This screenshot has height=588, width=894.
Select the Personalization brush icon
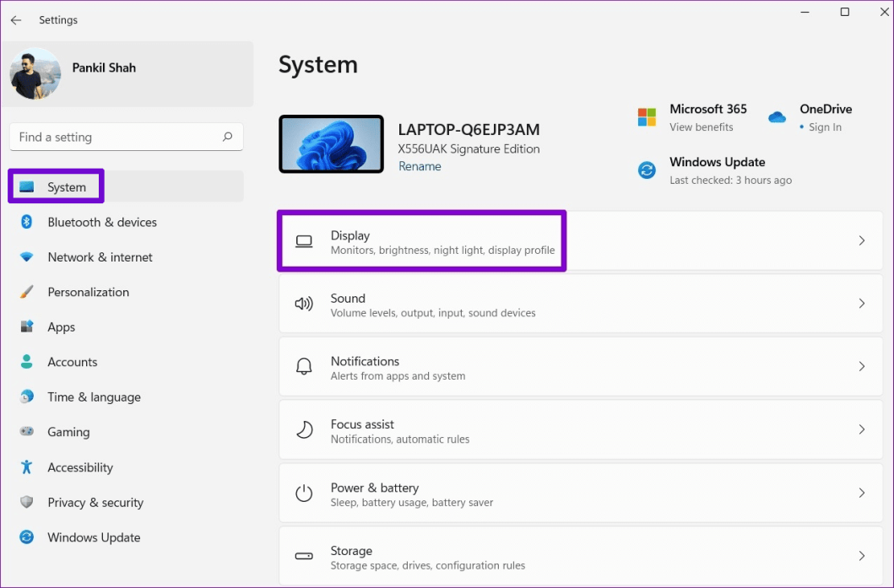[26, 292]
